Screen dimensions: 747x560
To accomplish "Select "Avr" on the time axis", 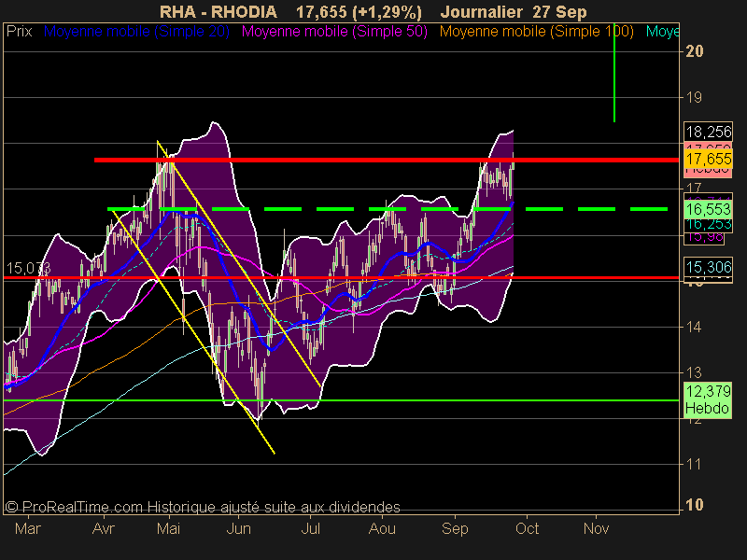I will [104, 528].
